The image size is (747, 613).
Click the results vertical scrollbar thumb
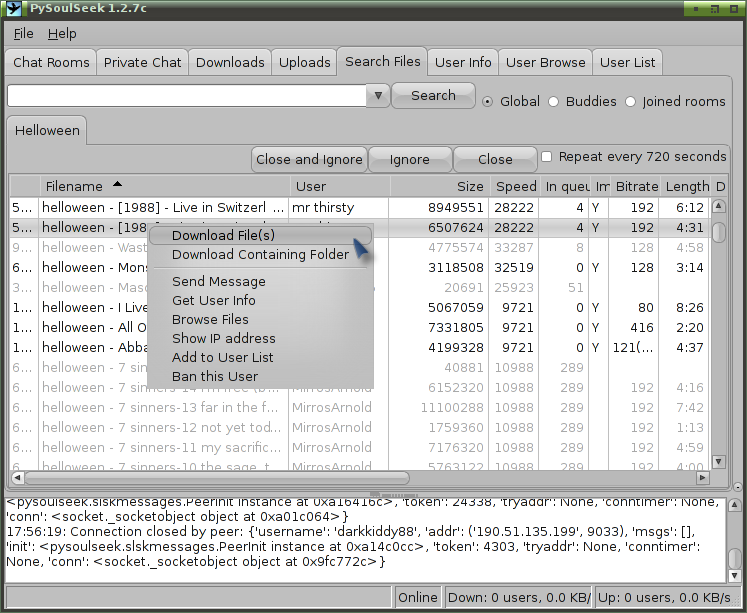pyautogui.click(x=718, y=232)
